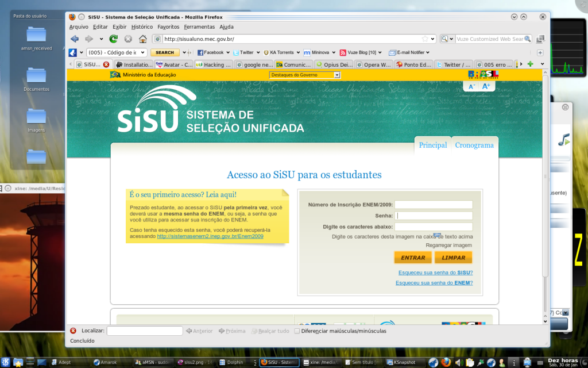Enable Diferenciar maiúsculas/minúsculas in the find bar
The height and width of the screenshot is (368, 588).
pyautogui.click(x=297, y=331)
